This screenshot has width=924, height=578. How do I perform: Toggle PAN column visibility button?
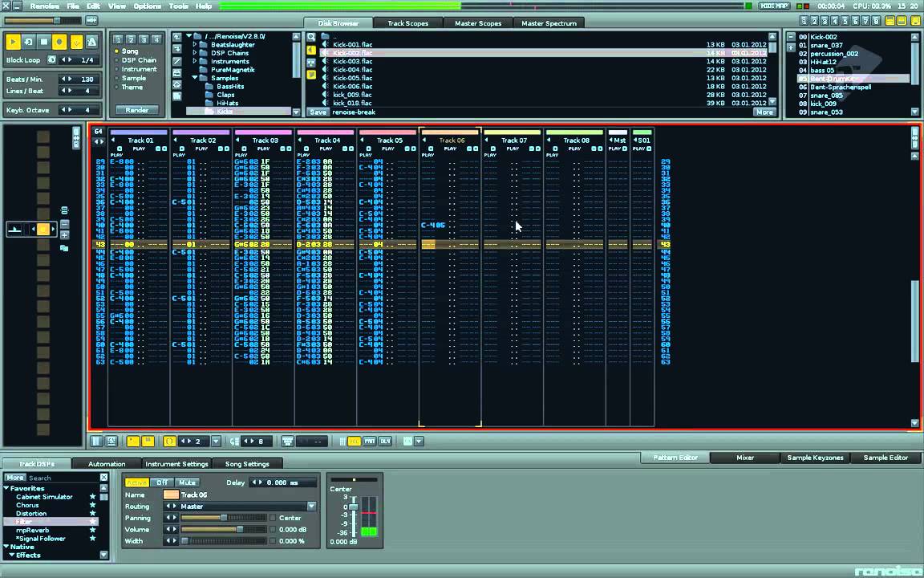[370, 442]
